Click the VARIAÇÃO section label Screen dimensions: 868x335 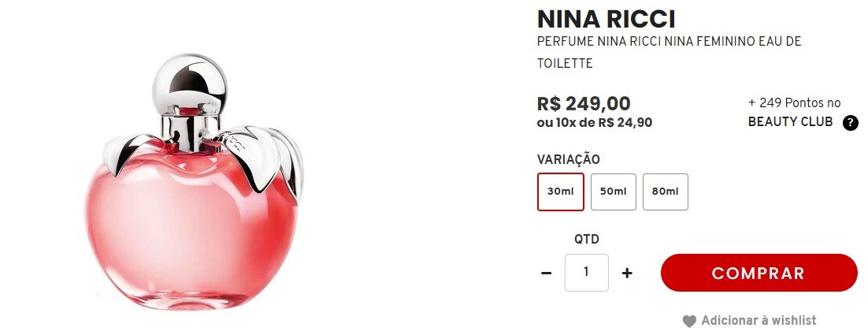point(569,159)
